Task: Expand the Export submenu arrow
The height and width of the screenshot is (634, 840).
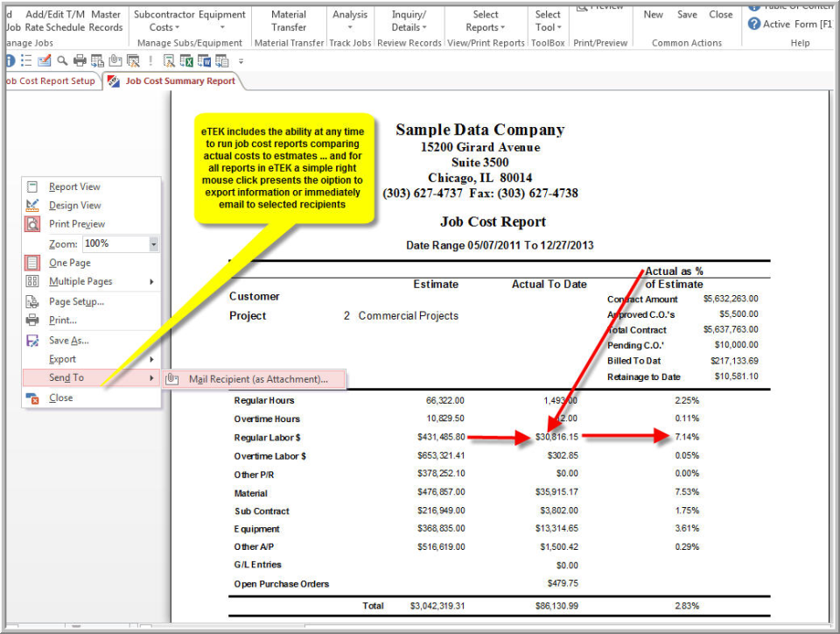Action: 150,359
